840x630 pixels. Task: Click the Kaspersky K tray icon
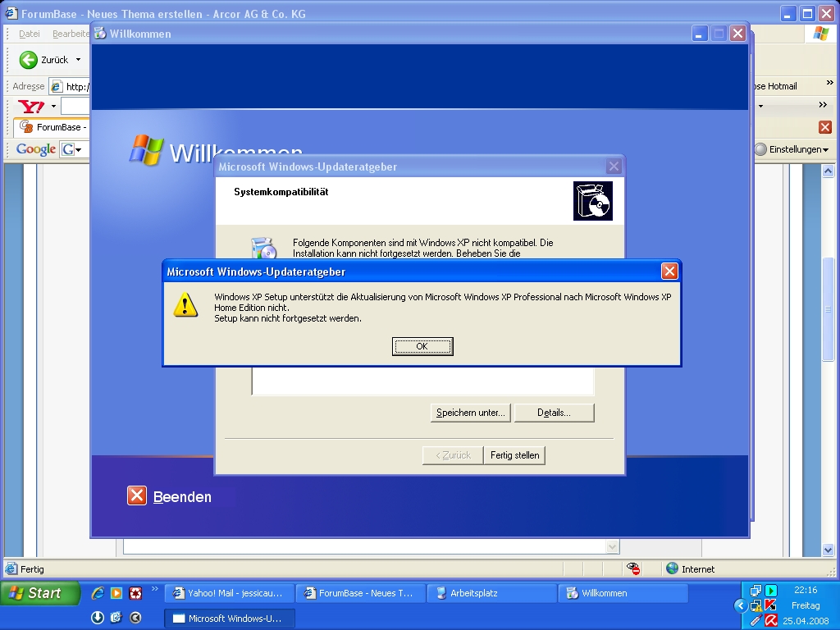(x=771, y=605)
